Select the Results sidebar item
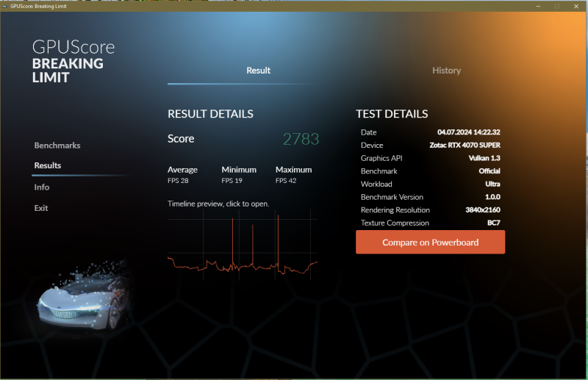Image resolution: width=588 pixels, height=380 pixels. pyautogui.click(x=48, y=165)
